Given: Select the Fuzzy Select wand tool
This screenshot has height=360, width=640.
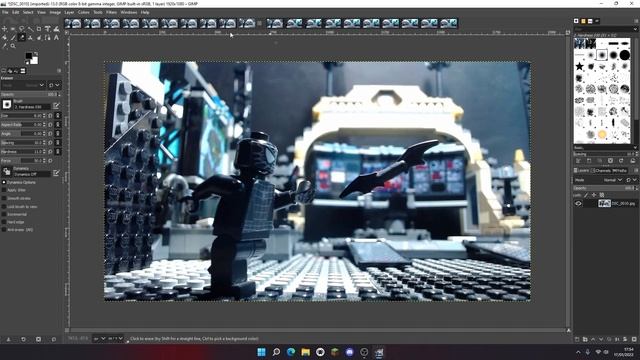Looking at the screenshot, I should pyautogui.click(x=30, y=29).
